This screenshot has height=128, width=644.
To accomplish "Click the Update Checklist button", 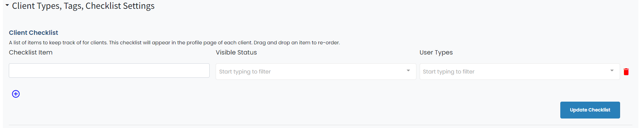I will [590, 110].
